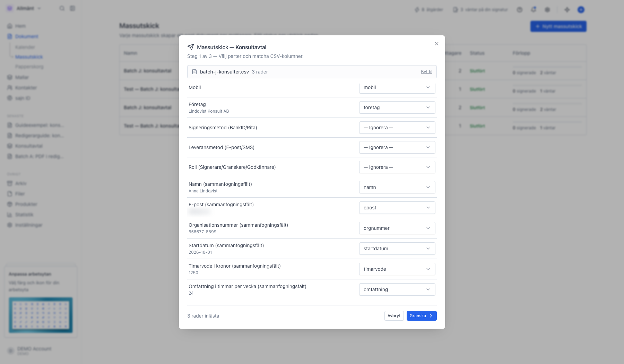624x364 pixels.
Task: Click the paper plane icon beside Massutskick title
Action: pyautogui.click(x=191, y=47)
